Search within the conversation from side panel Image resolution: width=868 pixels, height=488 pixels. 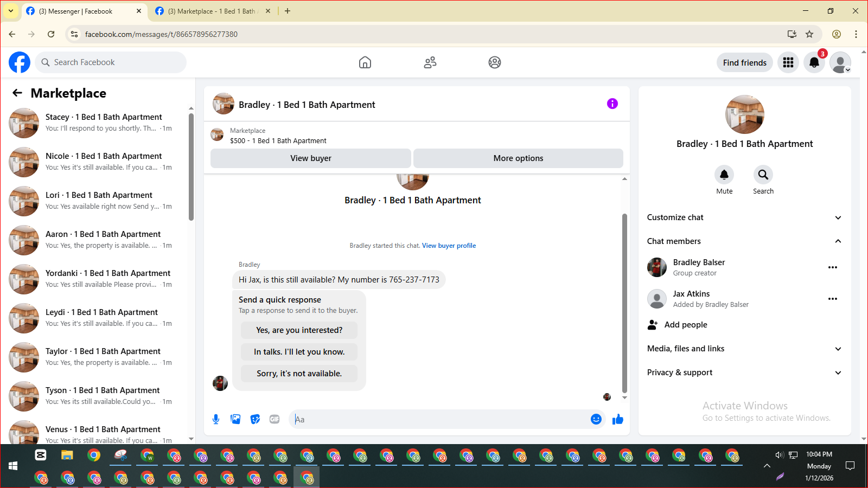point(763,175)
